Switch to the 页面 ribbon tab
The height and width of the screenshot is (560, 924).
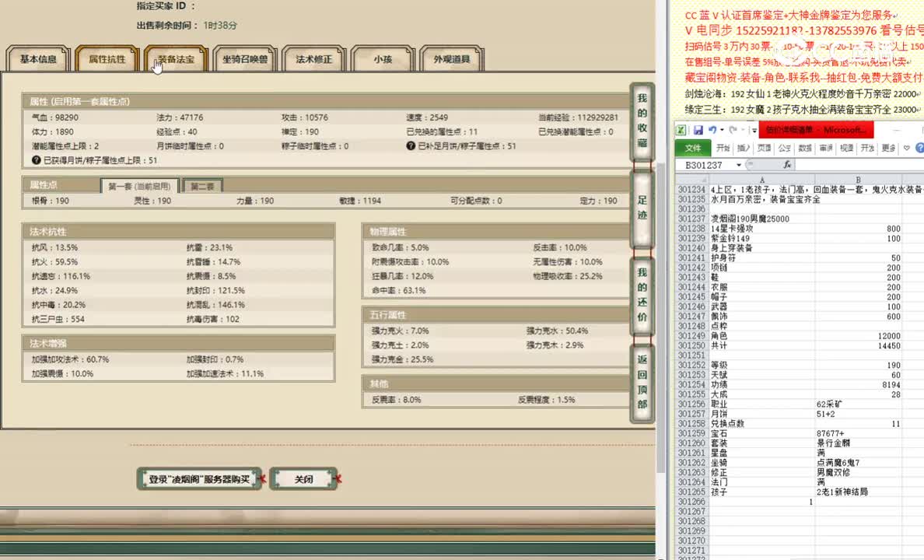[x=764, y=148]
